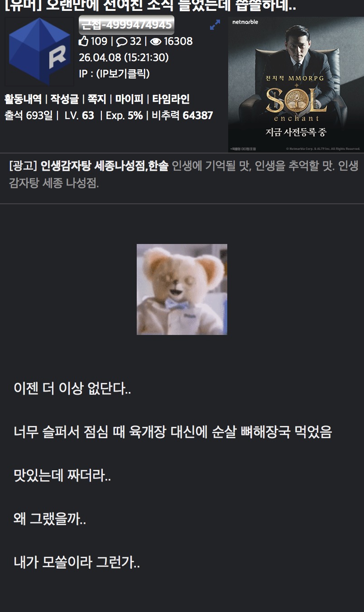The height and width of the screenshot is (612, 364).
Task: Open the 타임라인 link
Action: [x=171, y=99]
